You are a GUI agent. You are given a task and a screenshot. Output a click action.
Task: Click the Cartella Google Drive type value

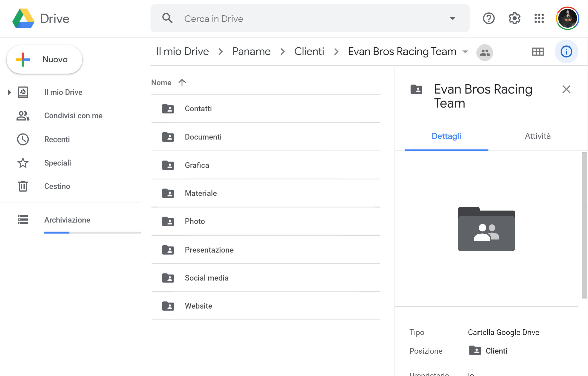[x=504, y=332]
